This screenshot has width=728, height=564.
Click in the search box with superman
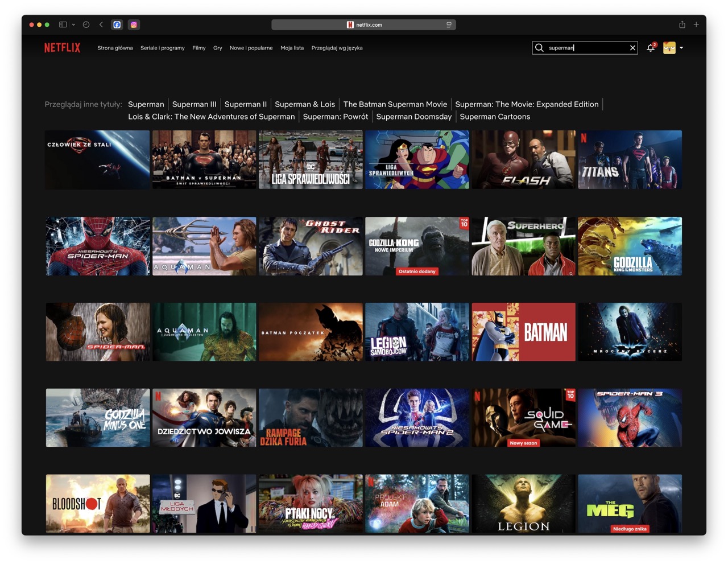(x=586, y=48)
